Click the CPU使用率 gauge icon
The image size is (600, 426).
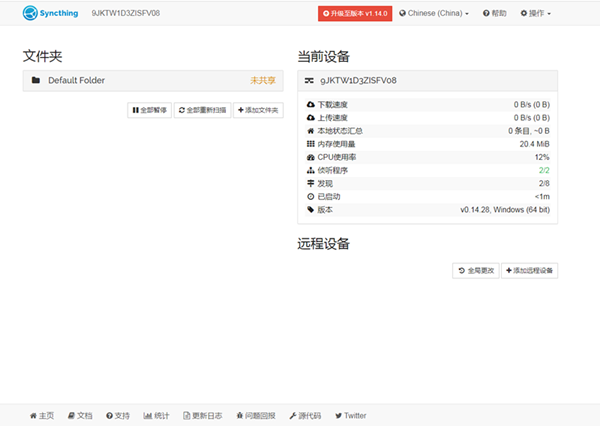point(310,157)
